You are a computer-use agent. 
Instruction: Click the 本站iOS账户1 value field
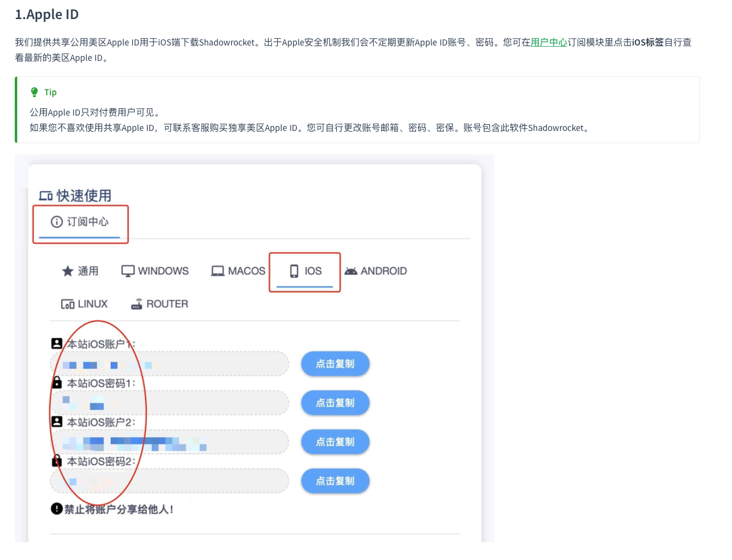click(170, 364)
